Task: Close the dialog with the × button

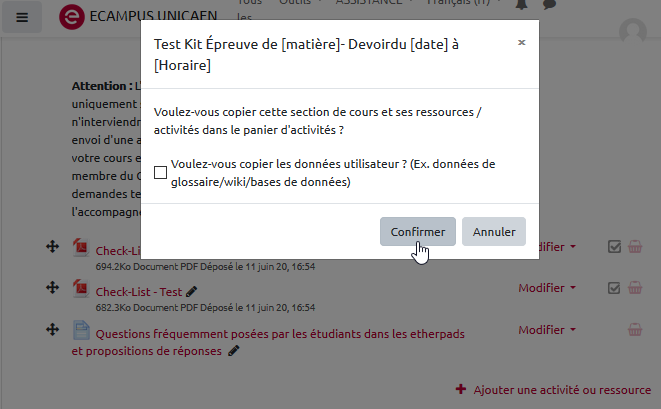Action: click(x=521, y=43)
